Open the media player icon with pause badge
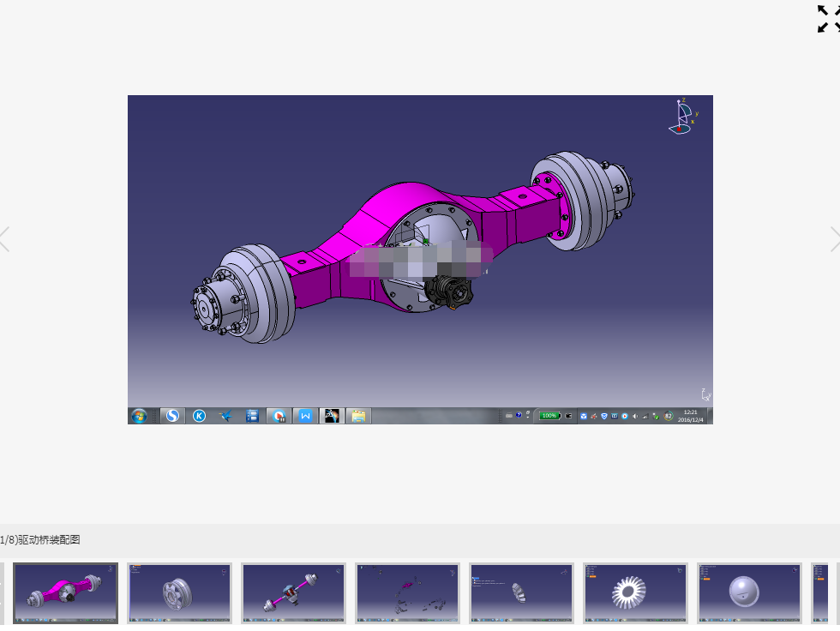Viewport: 840px width, 631px height. (279, 416)
